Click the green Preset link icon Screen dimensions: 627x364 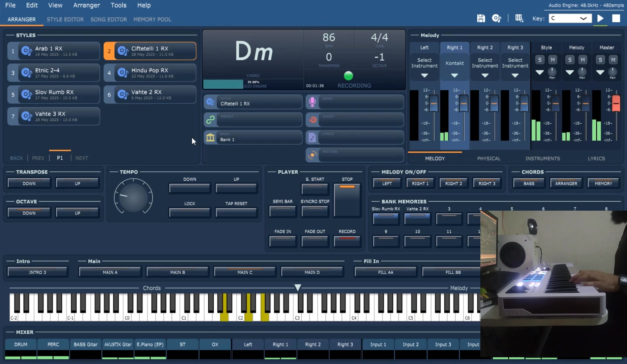(x=210, y=119)
